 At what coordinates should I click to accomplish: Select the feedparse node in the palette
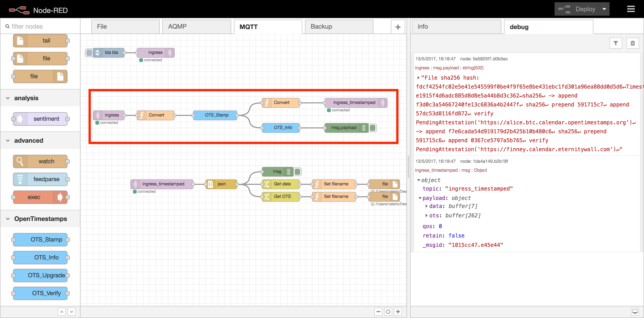(x=40, y=179)
